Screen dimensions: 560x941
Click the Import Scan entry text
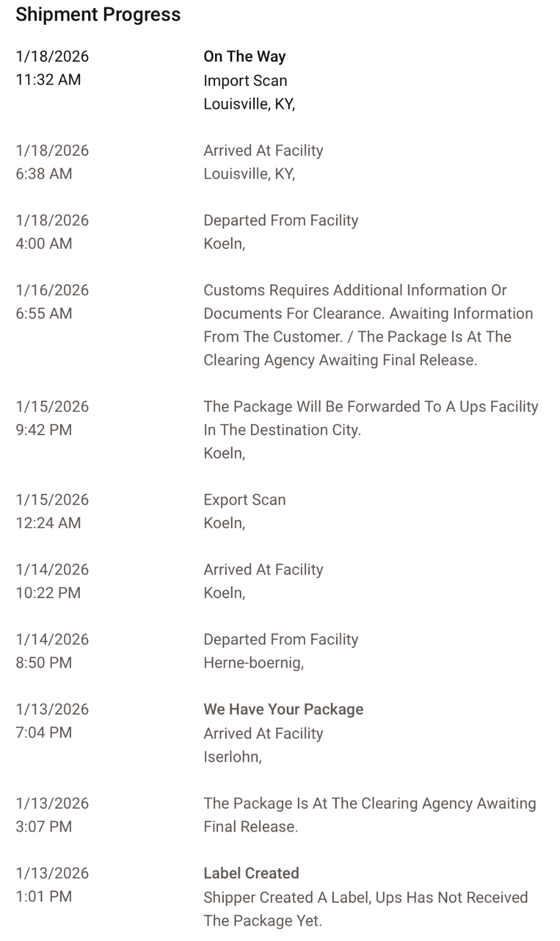(245, 81)
